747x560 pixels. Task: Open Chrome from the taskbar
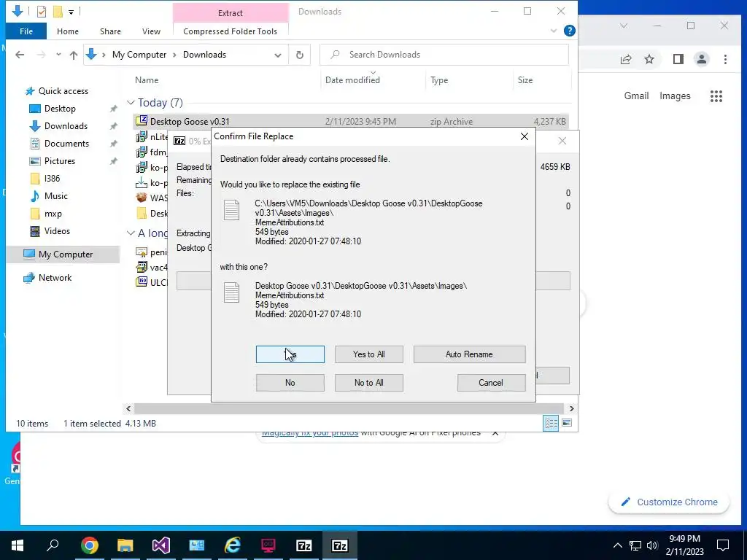point(89,545)
